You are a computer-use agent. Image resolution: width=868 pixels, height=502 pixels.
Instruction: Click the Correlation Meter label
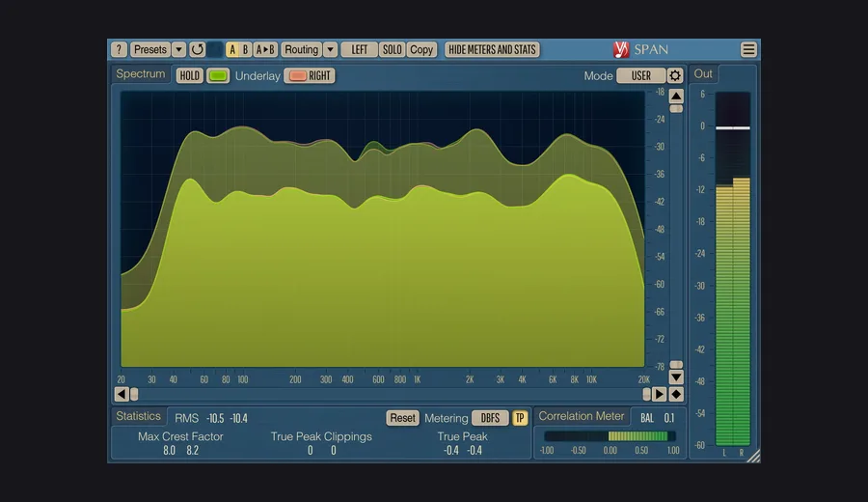[x=582, y=416]
